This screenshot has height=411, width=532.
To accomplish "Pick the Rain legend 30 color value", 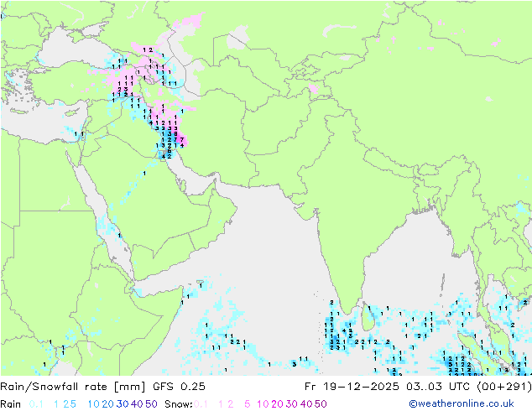I will [123, 404].
